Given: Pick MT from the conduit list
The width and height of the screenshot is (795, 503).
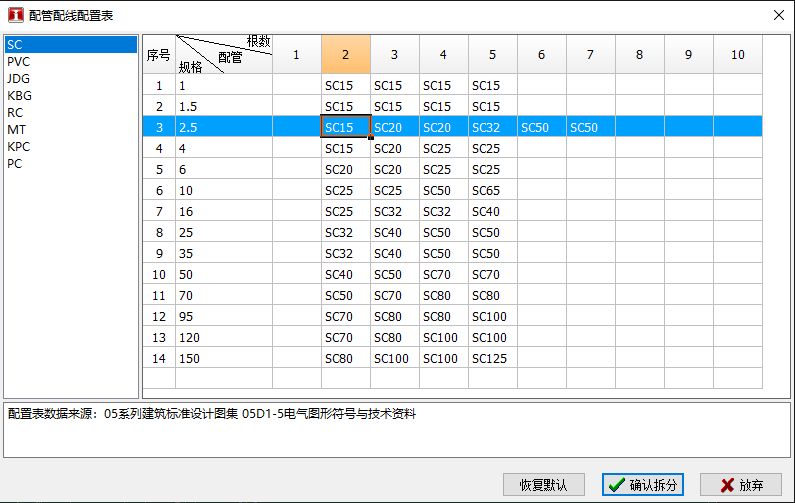Looking at the screenshot, I should pos(16,129).
